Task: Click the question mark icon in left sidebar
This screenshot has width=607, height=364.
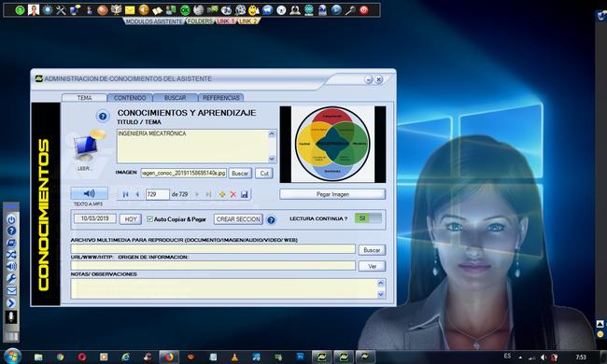Action: pyautogui.click(x=11, y=231)
